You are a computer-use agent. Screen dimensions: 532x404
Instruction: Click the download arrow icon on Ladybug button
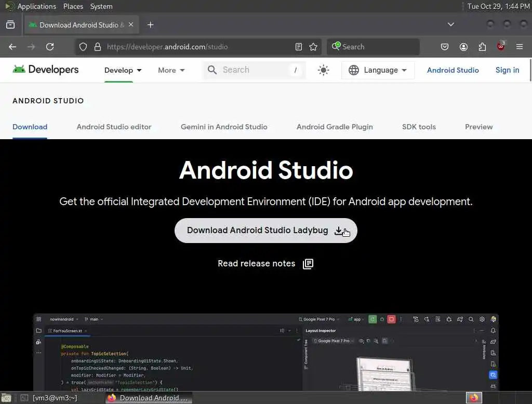tap(338, 231)
